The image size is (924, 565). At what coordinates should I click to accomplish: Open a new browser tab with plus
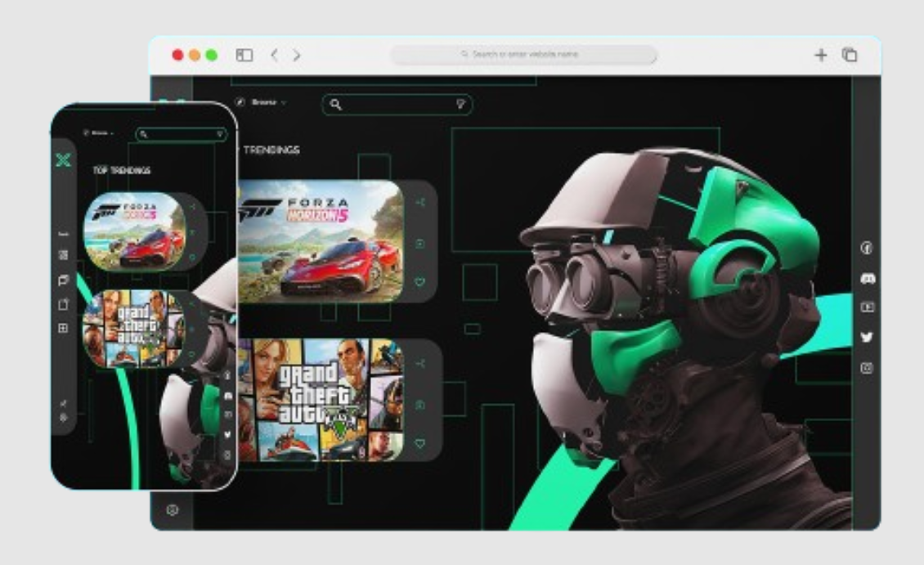820,55
